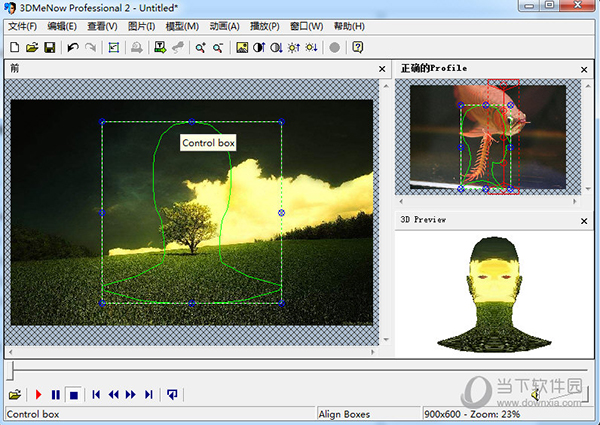Open the 查看(V) menu
Screen dimensions: 600x425
[x=102, y=26]
